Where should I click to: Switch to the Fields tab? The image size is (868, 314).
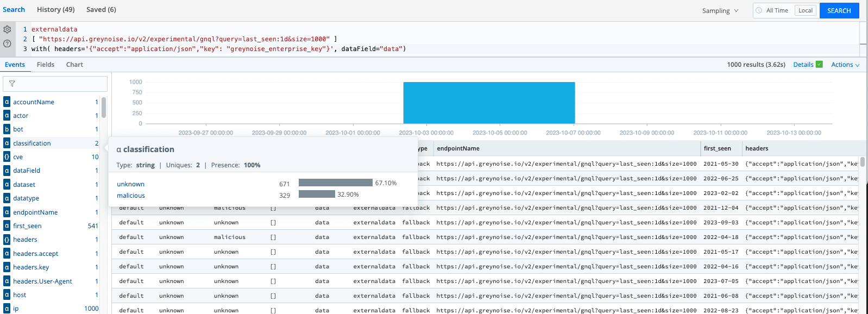click(x=46, y=65)
